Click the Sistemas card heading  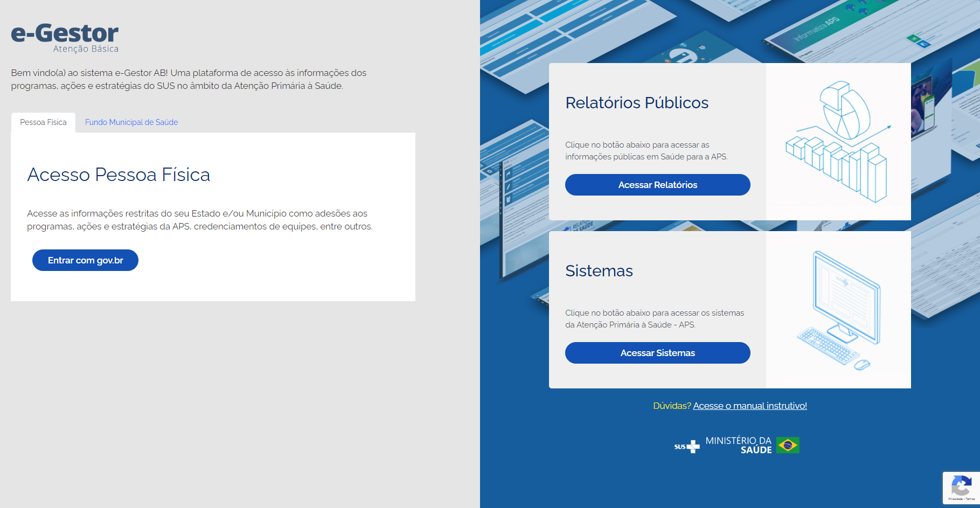tap(599, 271)
